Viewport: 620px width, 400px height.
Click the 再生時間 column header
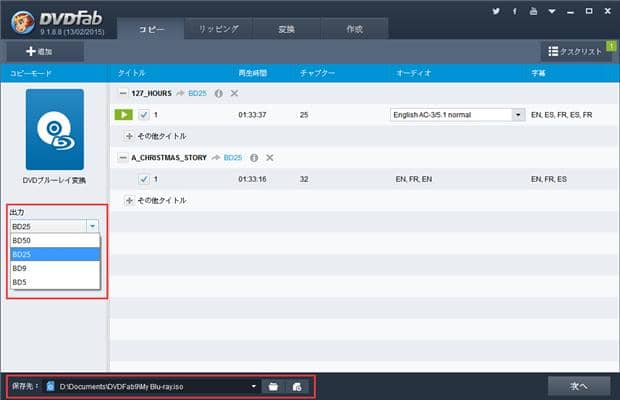point(252,73)
